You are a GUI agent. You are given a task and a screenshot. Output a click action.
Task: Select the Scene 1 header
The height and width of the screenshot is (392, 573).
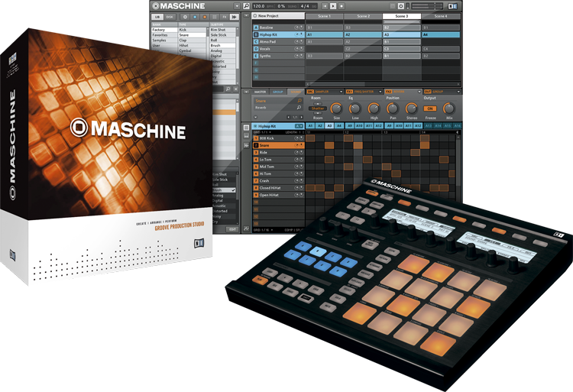pos(324,16)
